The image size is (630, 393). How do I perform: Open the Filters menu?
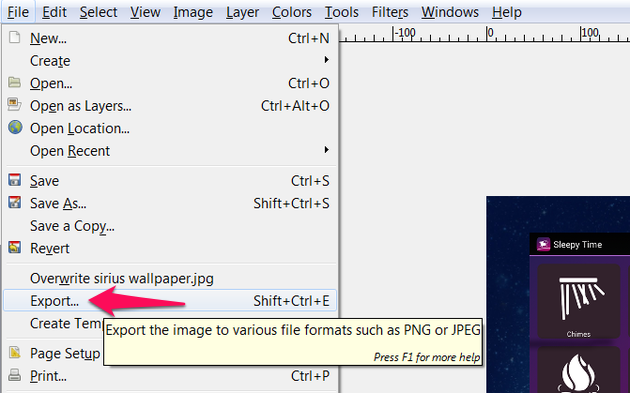coord(390,12)
